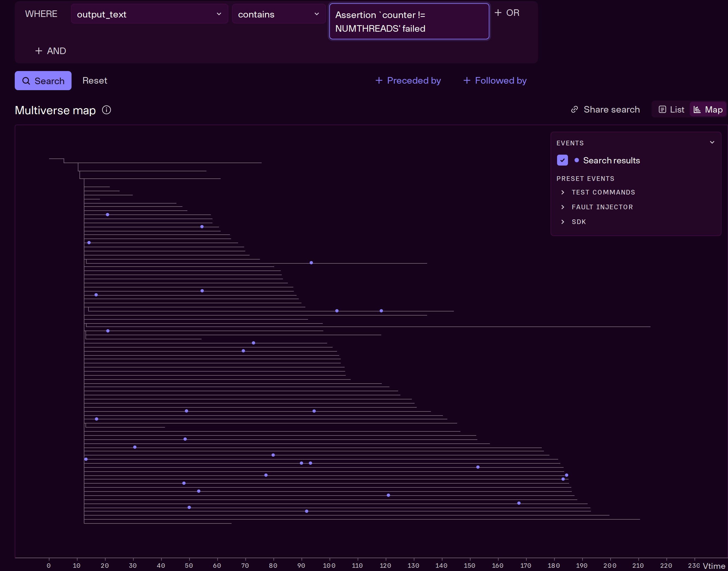
Task: Click the assertion text input field
Action: (x=409, y=21)
